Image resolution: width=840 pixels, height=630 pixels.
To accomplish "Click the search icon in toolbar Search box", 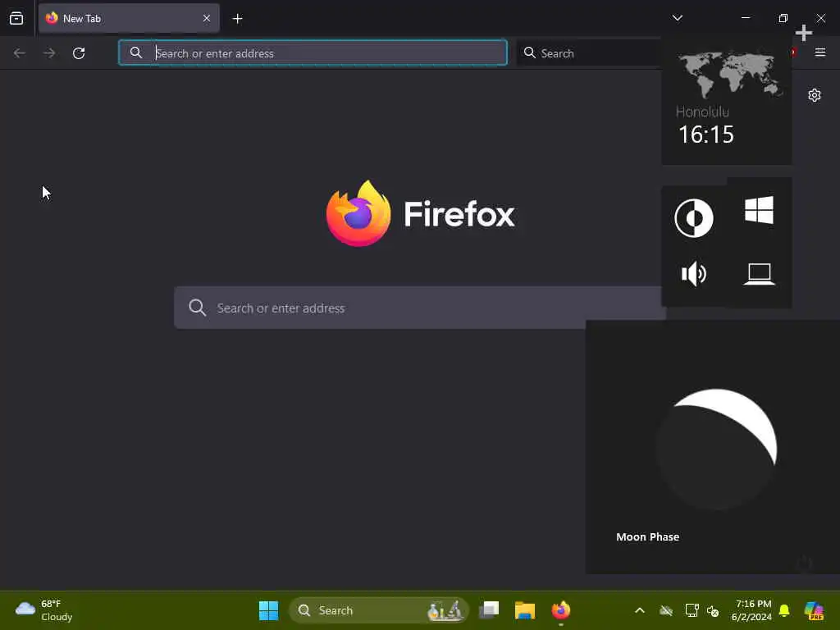I will (x=529, y=52).
